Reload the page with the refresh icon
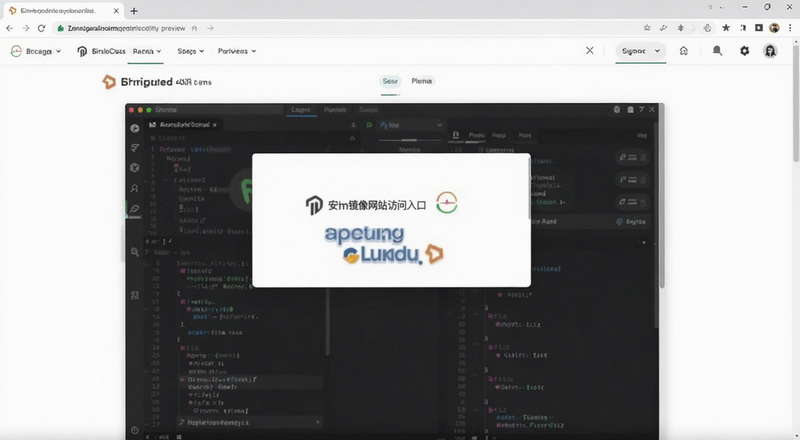800x440 pixels. pyautogui.click(x=41, y=28)
